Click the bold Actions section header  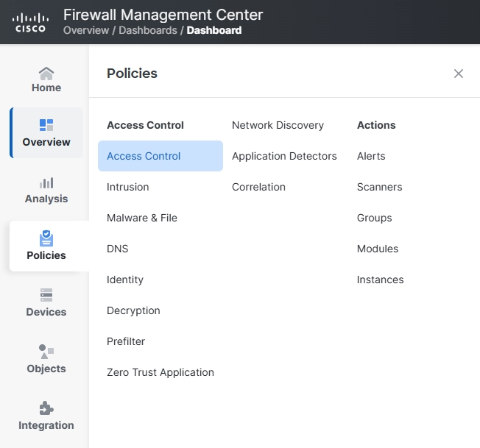376,125
